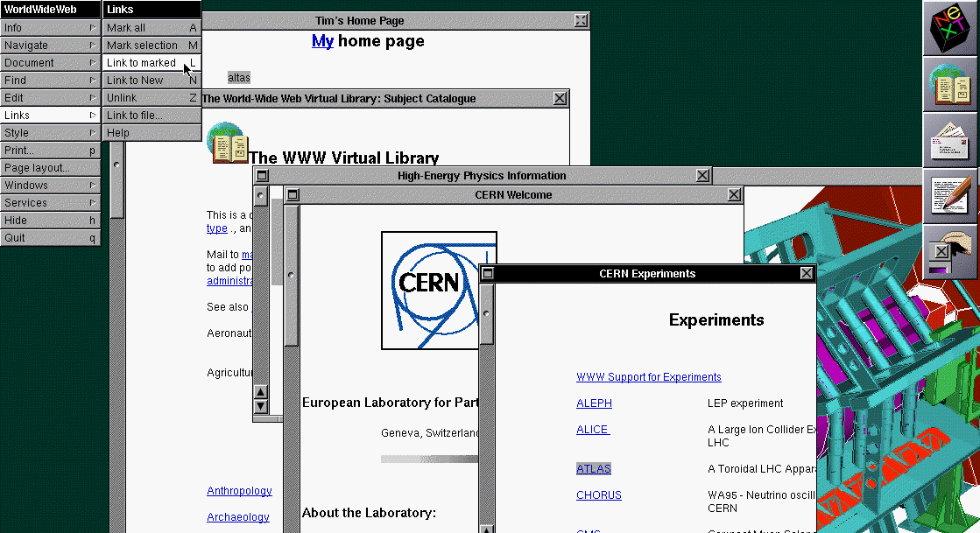
Task: Follow the CHORUS link
Action: [599, 494]
